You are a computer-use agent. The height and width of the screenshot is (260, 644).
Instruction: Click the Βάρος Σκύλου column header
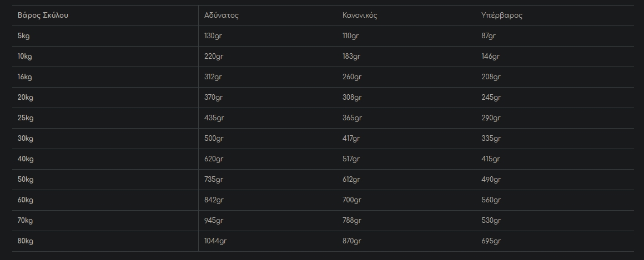[43, 16]
